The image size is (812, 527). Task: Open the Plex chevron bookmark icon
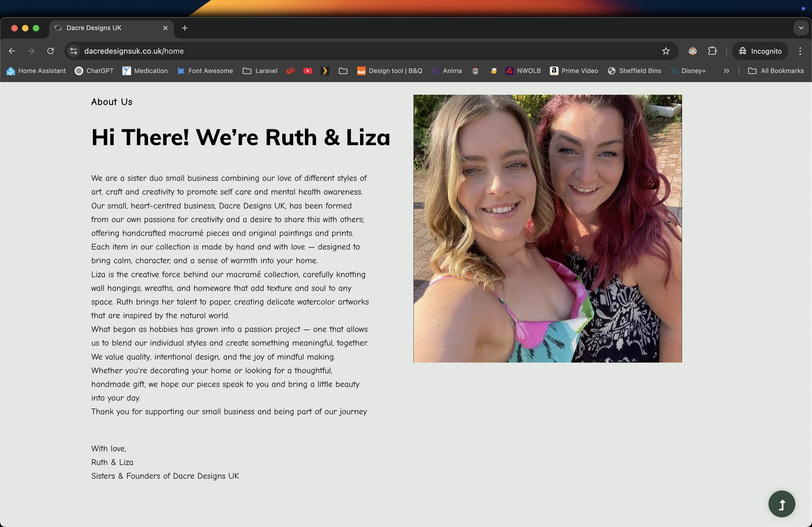coord(324,71)
